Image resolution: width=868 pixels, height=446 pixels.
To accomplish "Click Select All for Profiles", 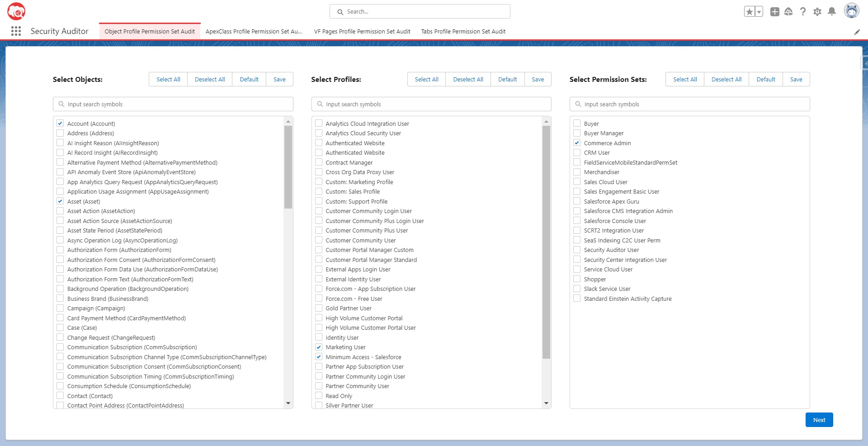I will tap(427, 79).
